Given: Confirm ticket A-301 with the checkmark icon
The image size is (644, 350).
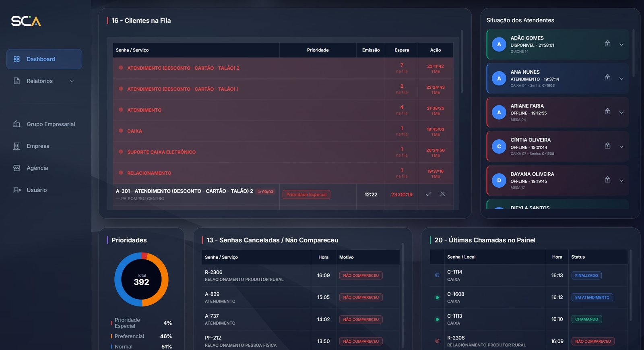Looking at the screenshot, I should [428, 194].
